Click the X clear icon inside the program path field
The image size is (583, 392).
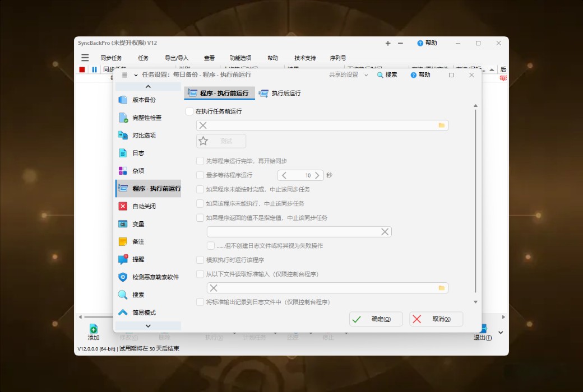click(x=202, y=125)
